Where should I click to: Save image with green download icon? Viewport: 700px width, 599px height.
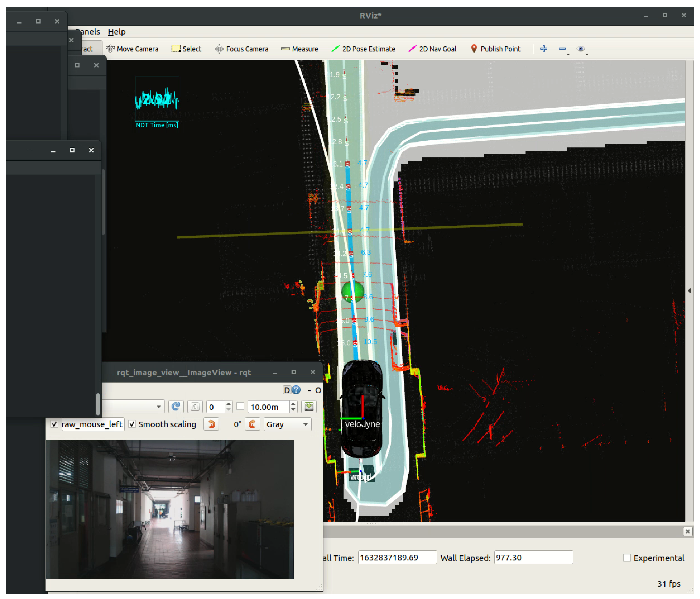pyautogui.click(x=309, y=406)
